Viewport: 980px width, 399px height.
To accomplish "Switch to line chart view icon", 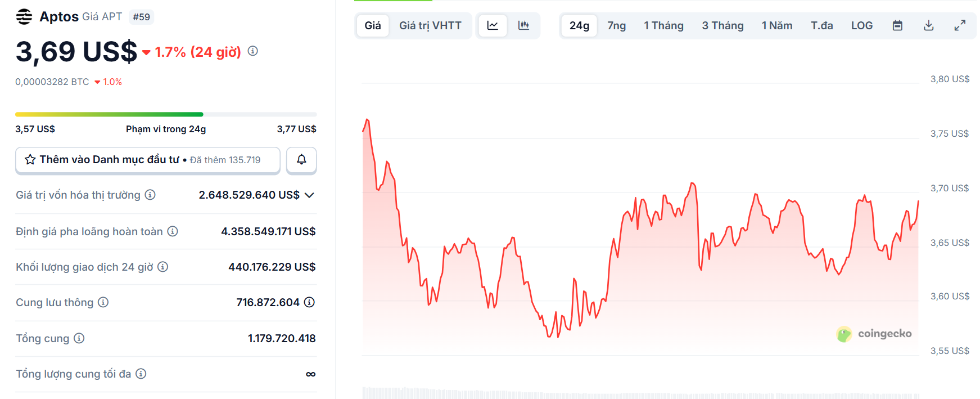I will point(493,25).
